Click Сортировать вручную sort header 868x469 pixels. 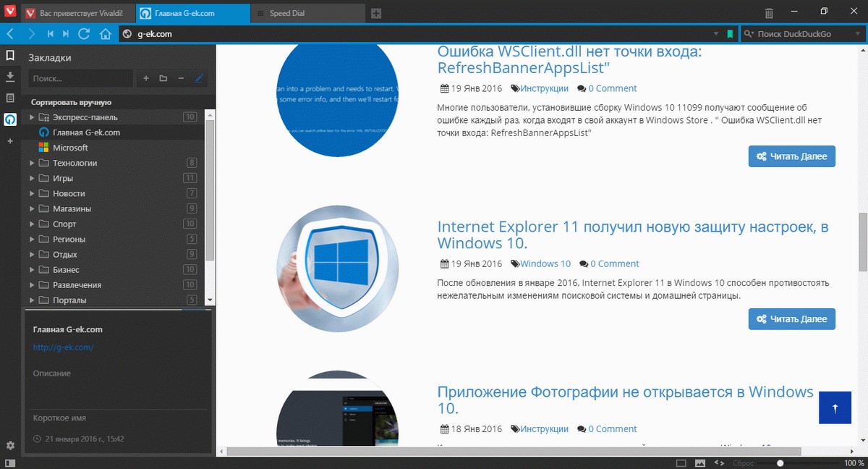coord(72,103)
